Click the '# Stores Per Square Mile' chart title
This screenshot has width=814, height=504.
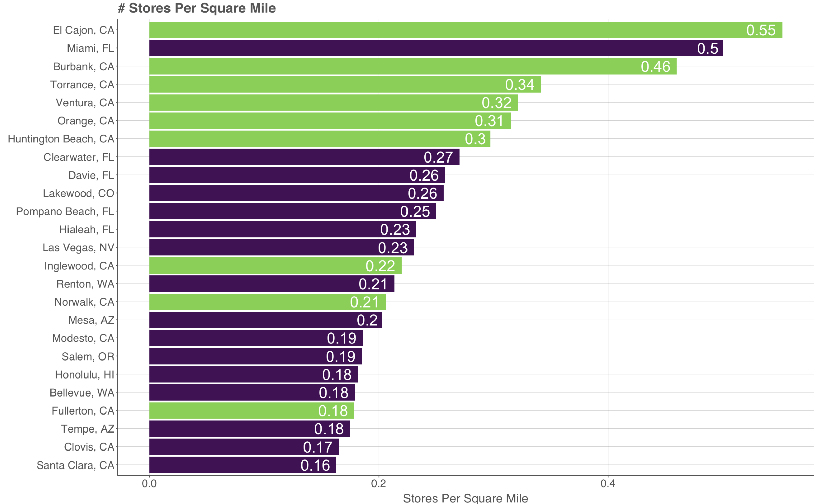(197, 8)
